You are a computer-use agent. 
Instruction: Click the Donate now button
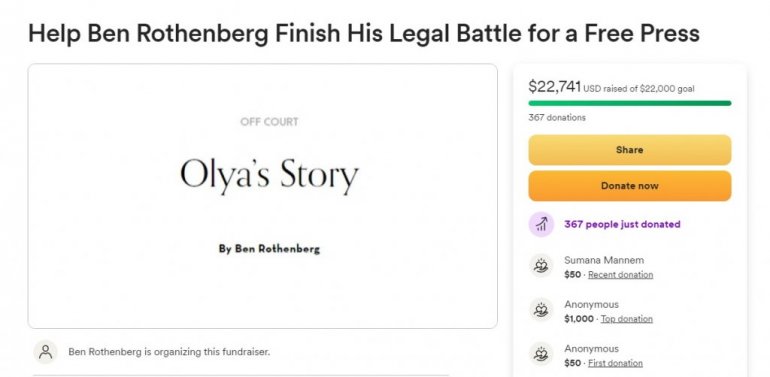point(630,186)
